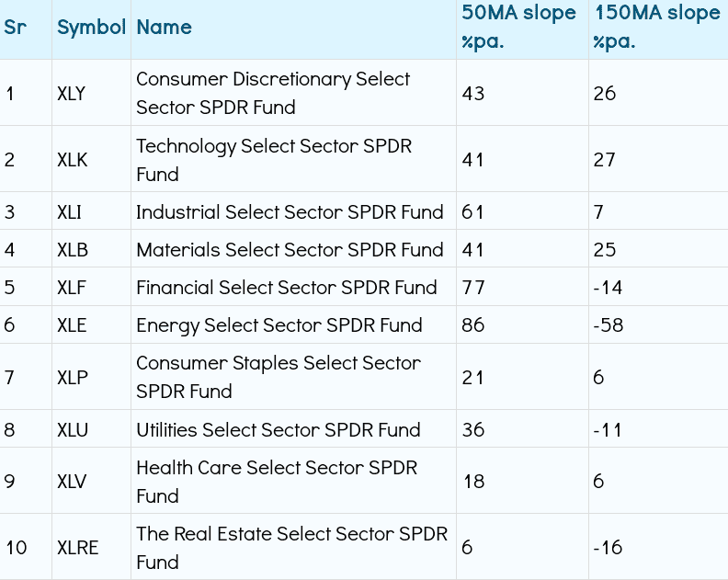
Task: Click the 150MA slope %pa. header
Action: 656,28
